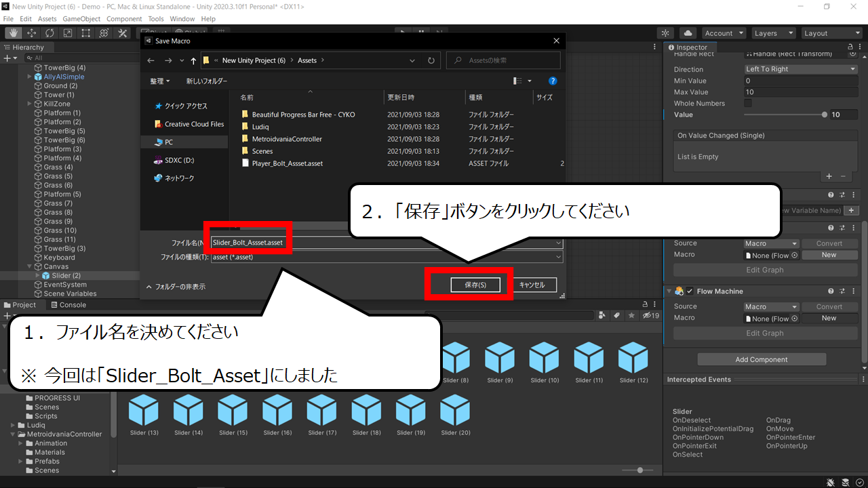Select the Slider (13) prefab thumbnail
868x488 pixels.
pos(143,415)
